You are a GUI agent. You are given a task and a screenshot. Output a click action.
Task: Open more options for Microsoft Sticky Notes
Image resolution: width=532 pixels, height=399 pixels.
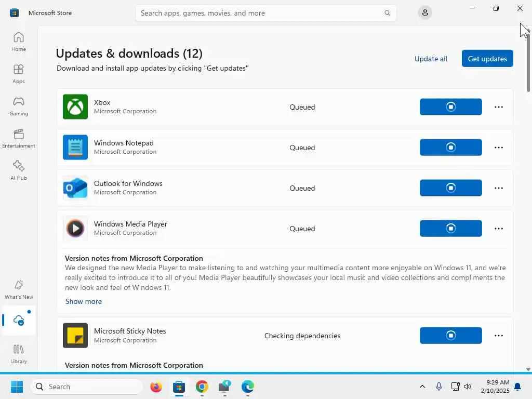(x=498, y=336)
